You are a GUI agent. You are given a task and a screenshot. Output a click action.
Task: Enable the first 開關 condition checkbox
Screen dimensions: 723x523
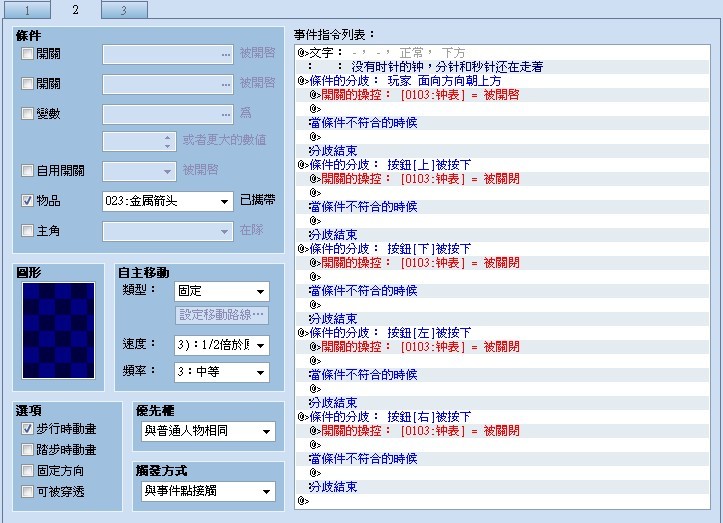tap(27, 53)
